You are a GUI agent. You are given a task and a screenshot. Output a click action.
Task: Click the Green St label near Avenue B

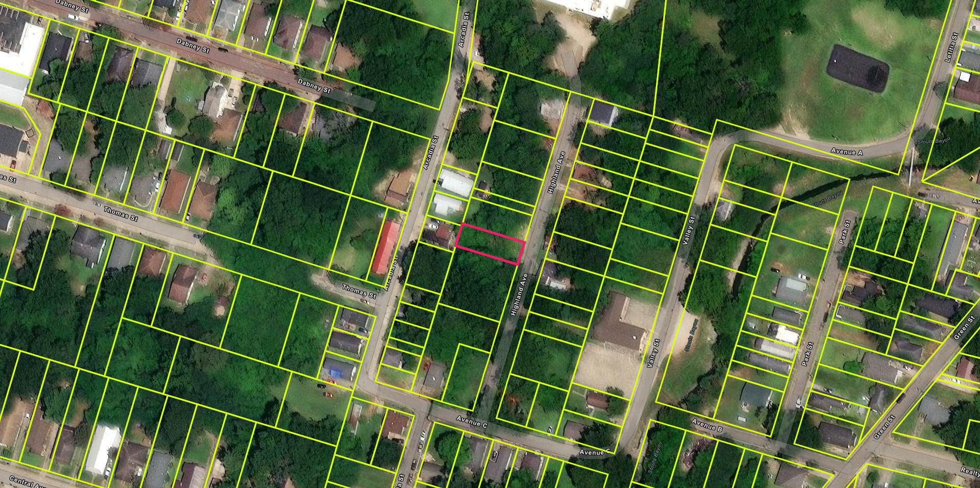point(884,427)
